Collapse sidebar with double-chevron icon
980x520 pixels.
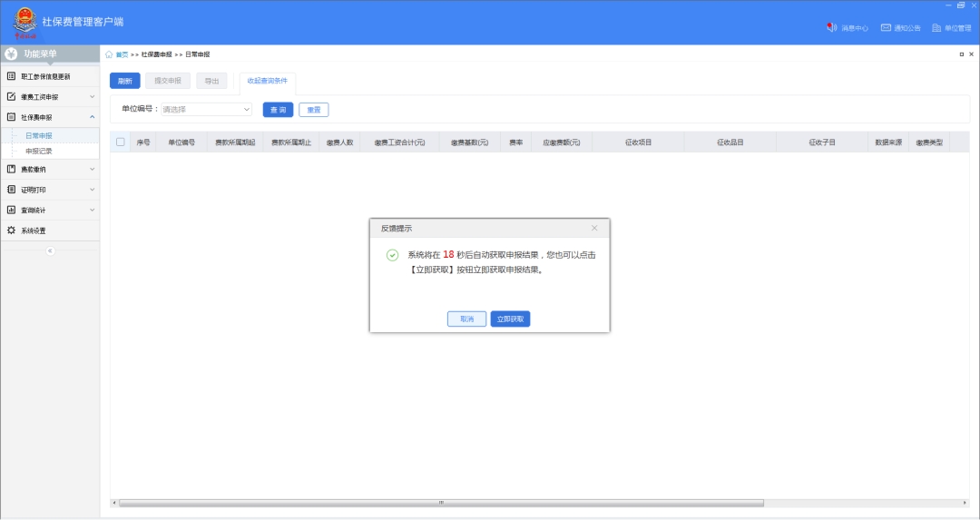coord(50,250)
